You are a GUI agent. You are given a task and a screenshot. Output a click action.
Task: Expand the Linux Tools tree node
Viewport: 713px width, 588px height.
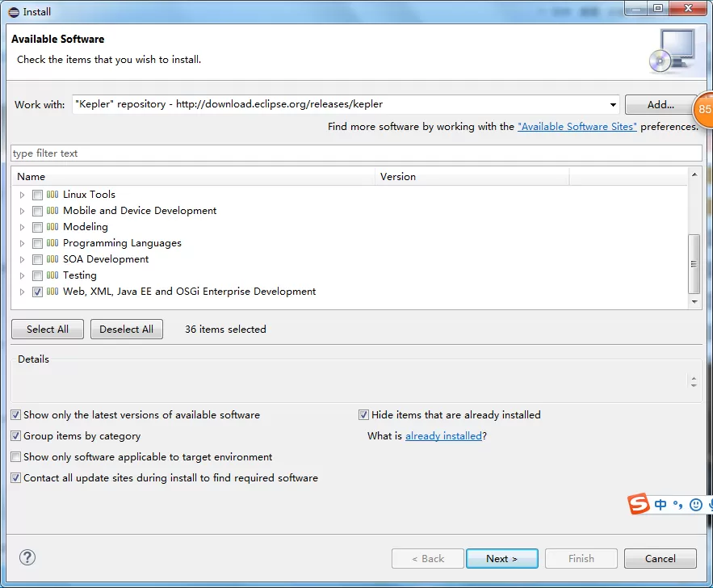click(x=22, y=195)
